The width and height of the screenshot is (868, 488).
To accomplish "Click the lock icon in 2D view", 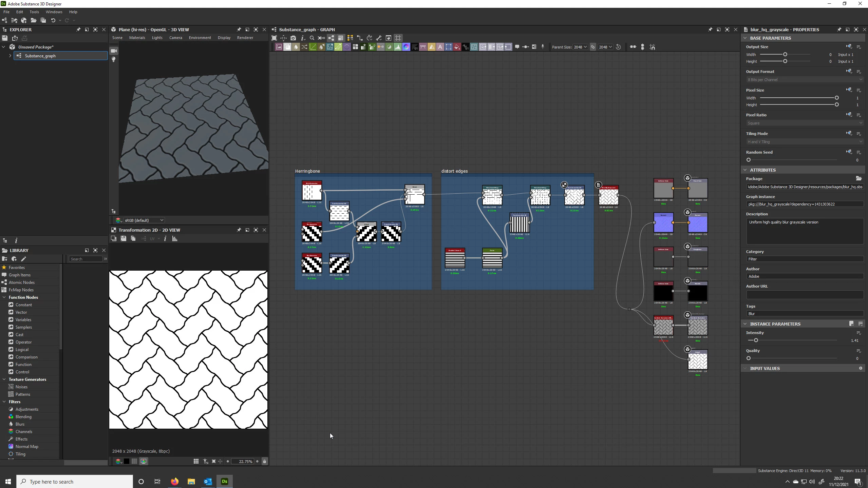I will (264, 461).
